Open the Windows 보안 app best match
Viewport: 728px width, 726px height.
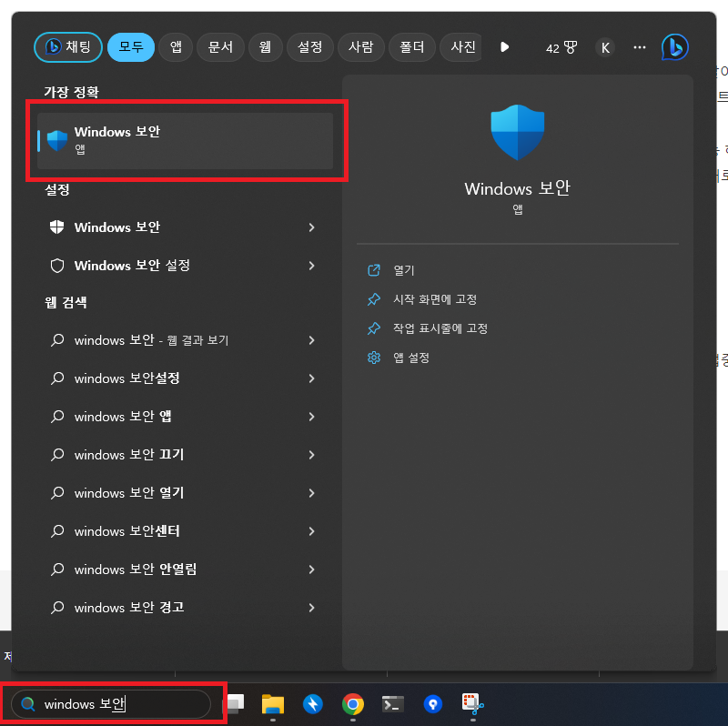[186, 141]
